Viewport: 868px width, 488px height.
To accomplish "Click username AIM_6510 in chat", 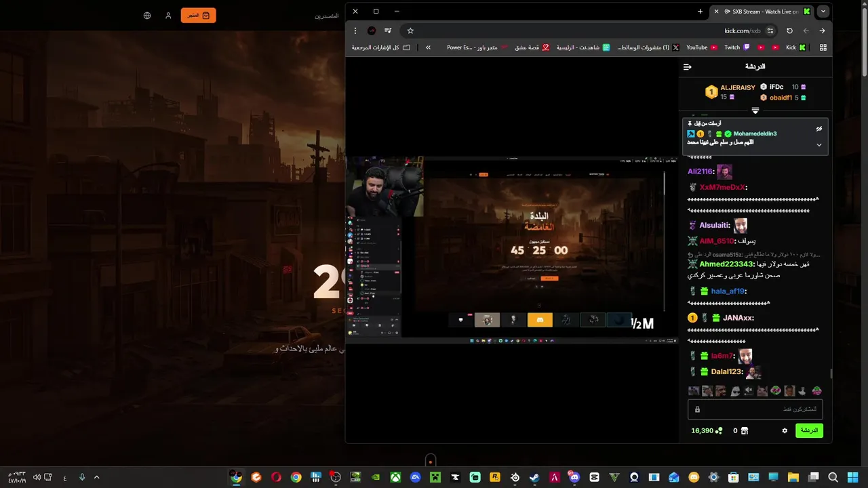I will point(717,241).
